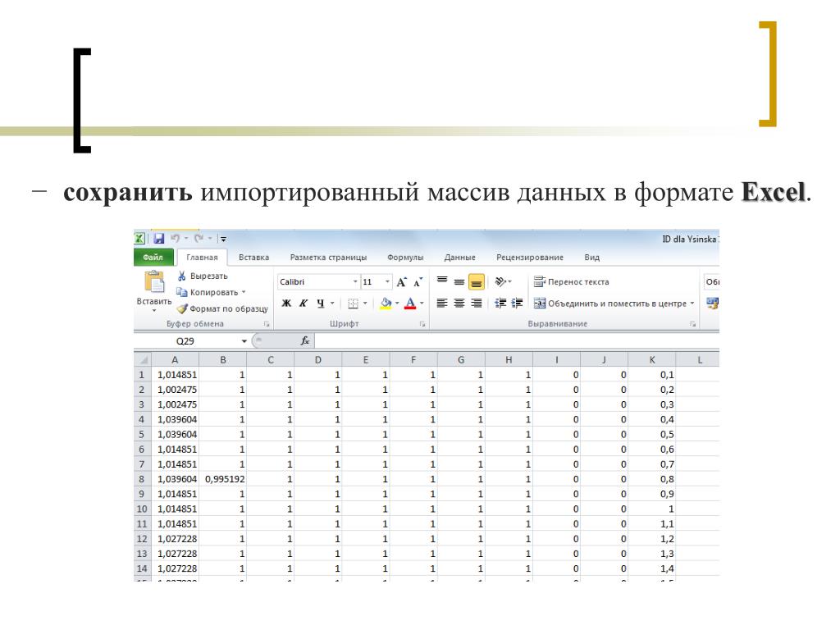Click the Increase font size icon
Screen dimensions: 840x630
pos(402,282)
